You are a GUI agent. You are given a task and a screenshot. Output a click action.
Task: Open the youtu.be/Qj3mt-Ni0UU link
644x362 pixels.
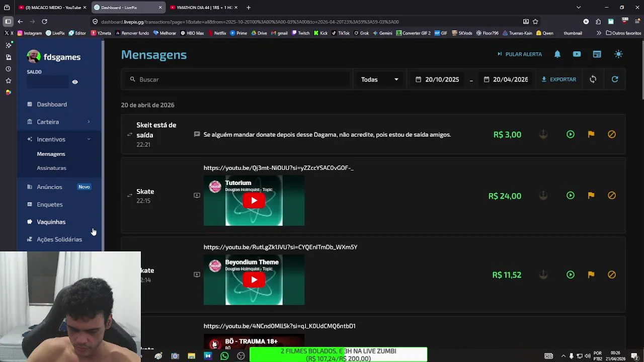coord(279,168)
